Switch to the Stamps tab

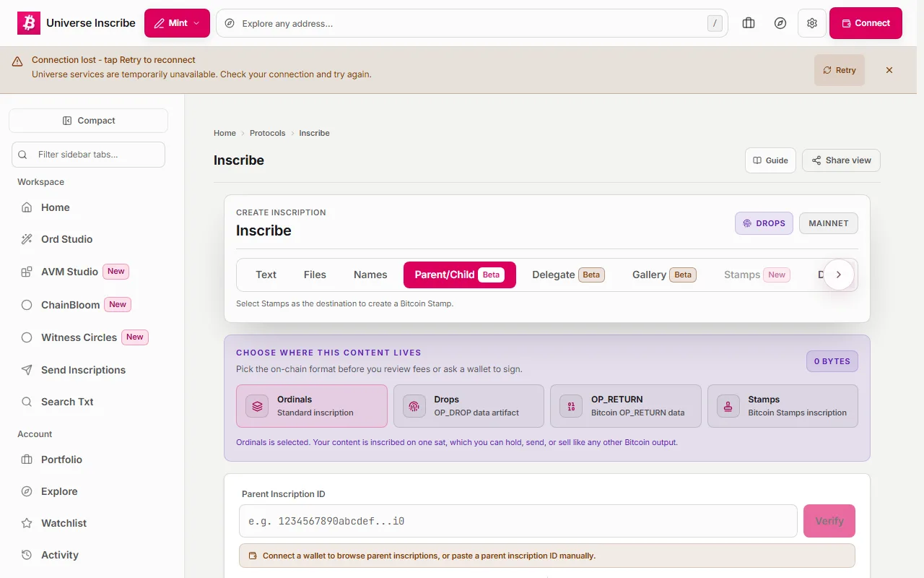[x=757, y=275]
